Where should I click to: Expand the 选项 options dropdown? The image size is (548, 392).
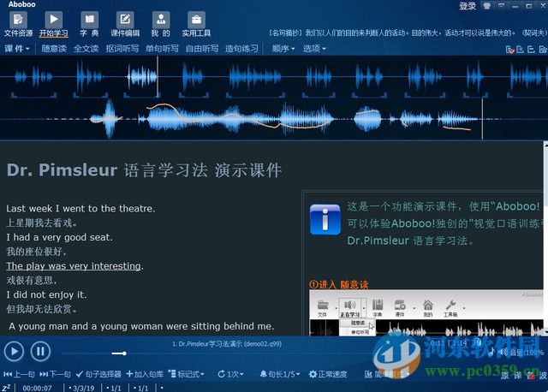point(314,49)
